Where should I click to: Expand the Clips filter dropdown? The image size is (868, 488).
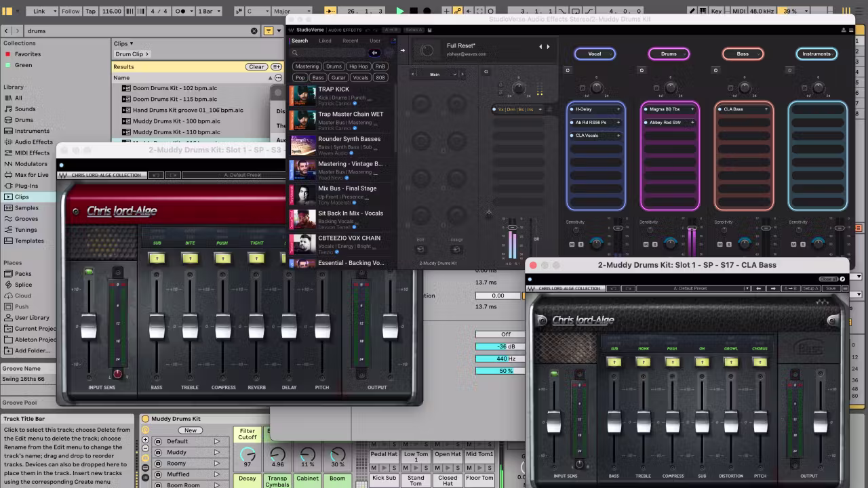click(x=123, y=43)
